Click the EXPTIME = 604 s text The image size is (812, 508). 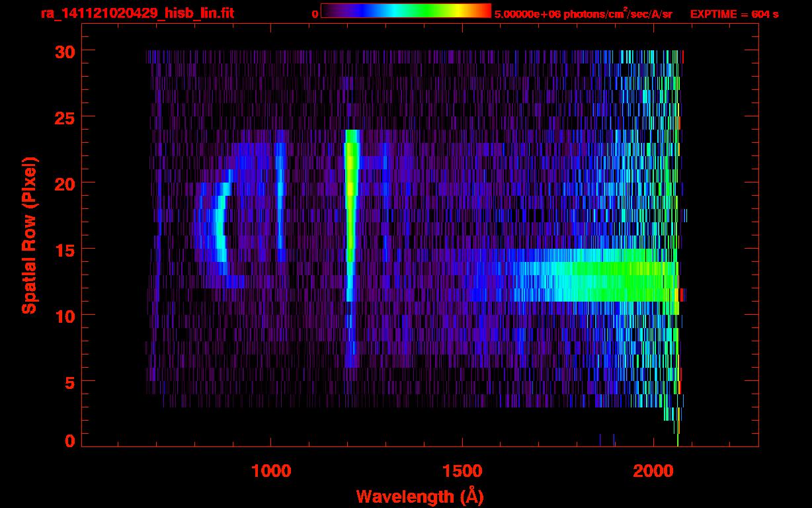(x=734, y=14)
